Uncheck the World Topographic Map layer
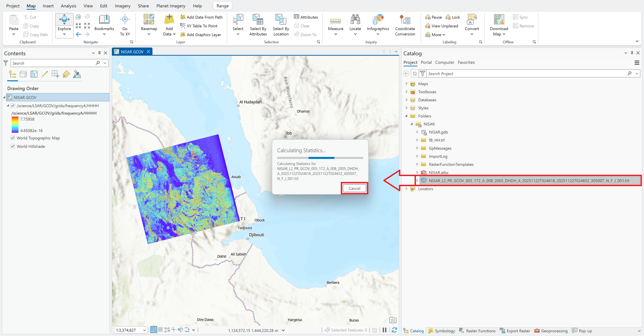644x336 pixels. point(13,138)
